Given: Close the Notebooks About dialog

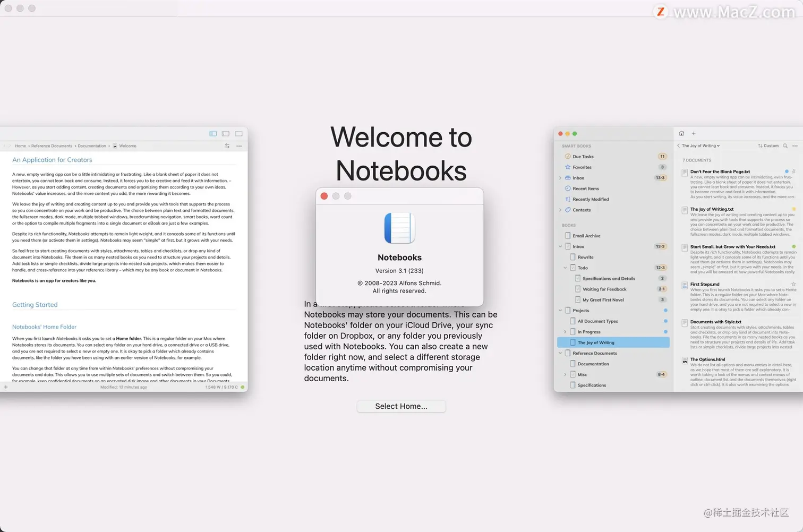Looking at the screenshot, I should tap(324, 196).
